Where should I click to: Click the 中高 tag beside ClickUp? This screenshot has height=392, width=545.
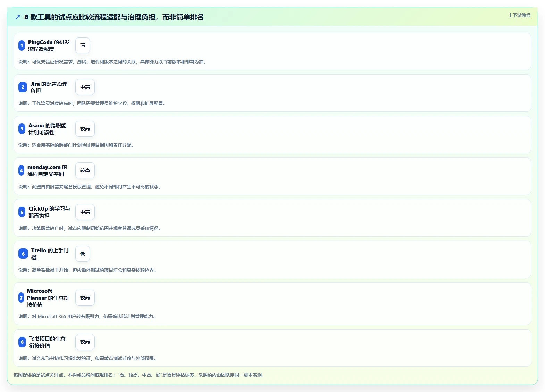pyautogui.click(x=85, y=212)
